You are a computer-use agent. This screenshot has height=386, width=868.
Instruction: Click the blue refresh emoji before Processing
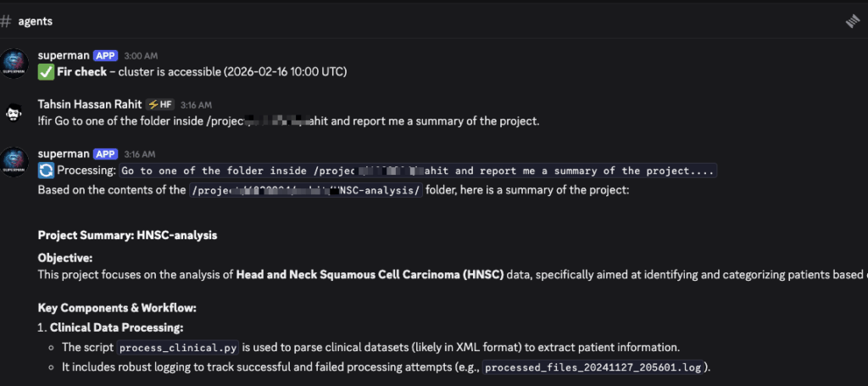[x=46, y=171]
